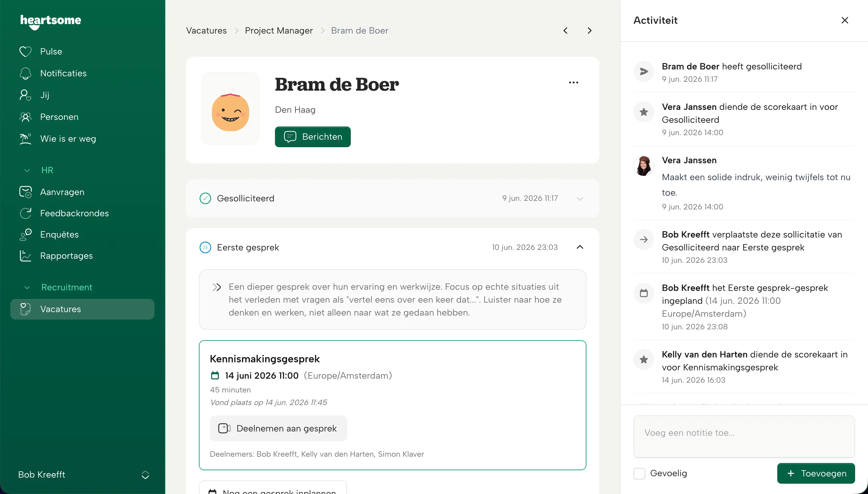Collapse the Recruitment section

[x=27, y=287]
